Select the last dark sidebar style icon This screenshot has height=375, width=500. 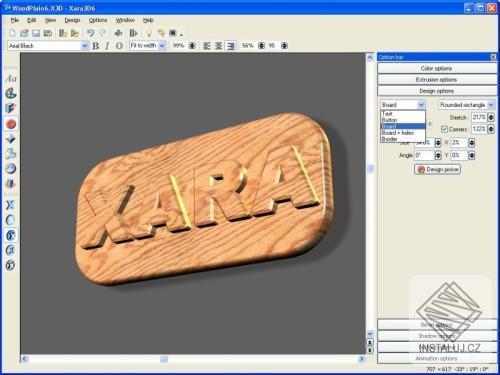pyautogui.click(x=11, y=265)
